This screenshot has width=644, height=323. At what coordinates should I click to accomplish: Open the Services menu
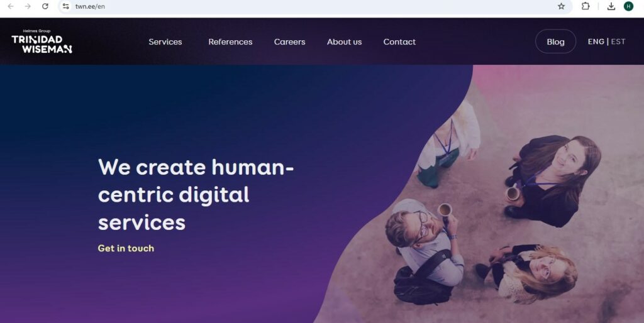click(x=165, y=42)
